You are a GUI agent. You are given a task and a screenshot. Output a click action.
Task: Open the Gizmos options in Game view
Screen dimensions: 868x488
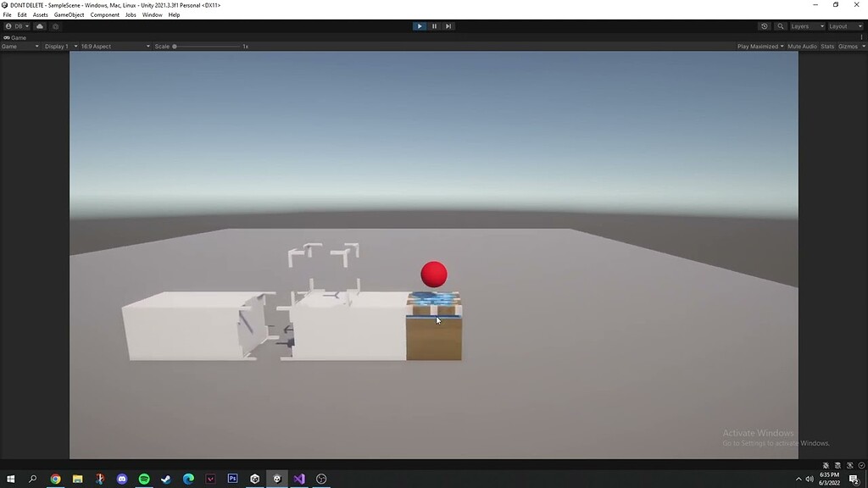pos(848,46)
